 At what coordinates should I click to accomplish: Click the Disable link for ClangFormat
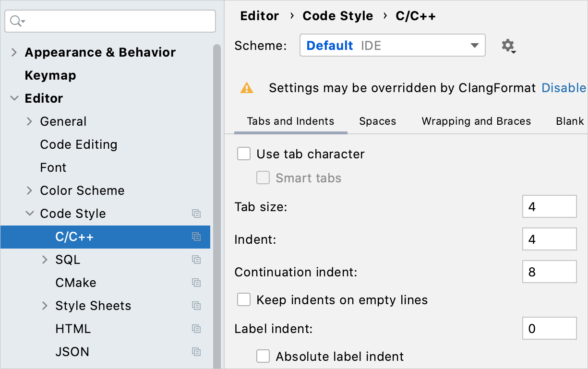[564, 88]
